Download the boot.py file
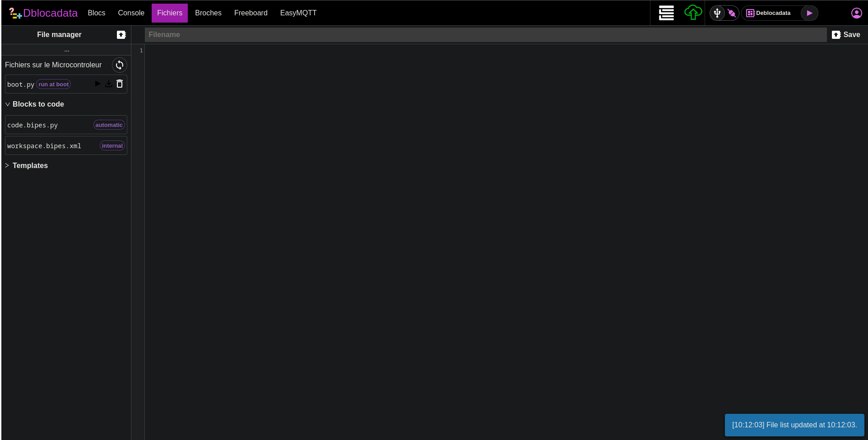Viewport: 868px width, 440px height. pos(109,84)
